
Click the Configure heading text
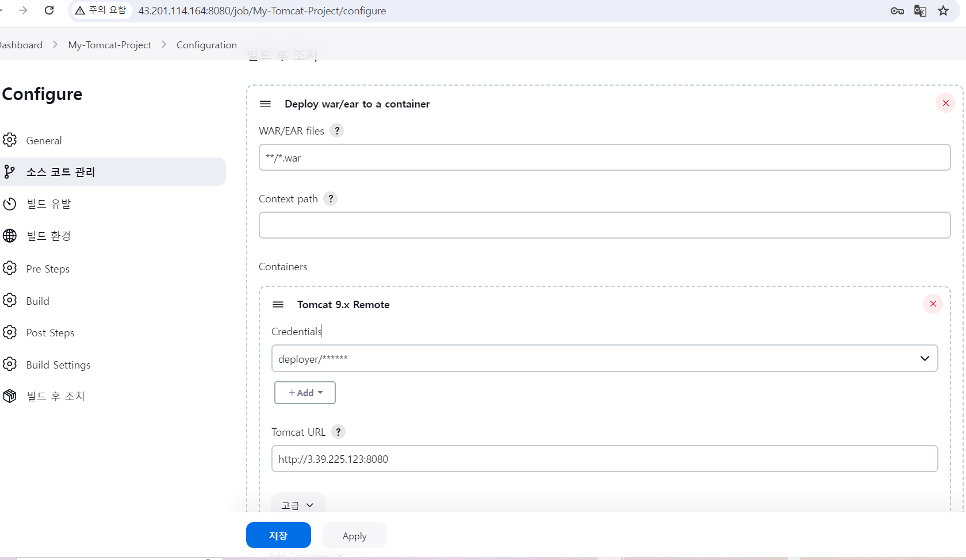[x=42, y=94]
